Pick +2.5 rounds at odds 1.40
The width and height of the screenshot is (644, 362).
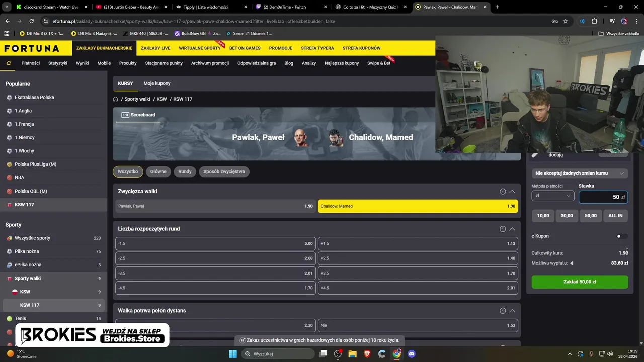(x=418, y=258)
